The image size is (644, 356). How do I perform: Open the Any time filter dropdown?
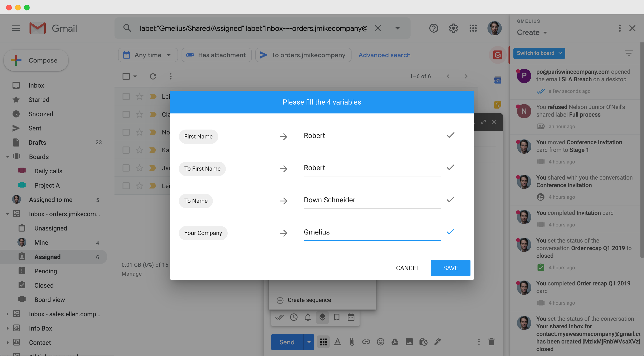(x=148, y=55)
